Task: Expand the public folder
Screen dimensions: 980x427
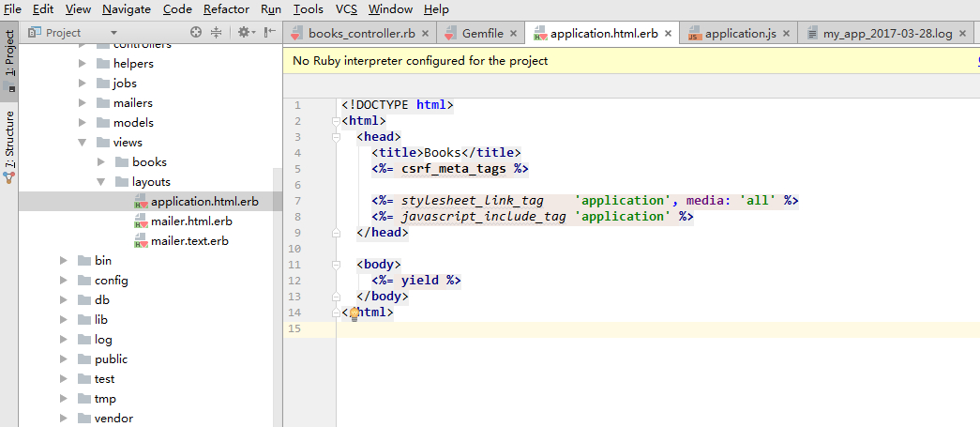Action: click(x=63, y=359)
